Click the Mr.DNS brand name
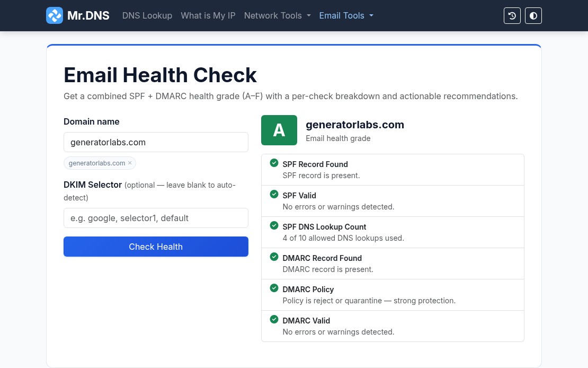The image size is (588, 368). pyautogui.click(x=88, y=15)
